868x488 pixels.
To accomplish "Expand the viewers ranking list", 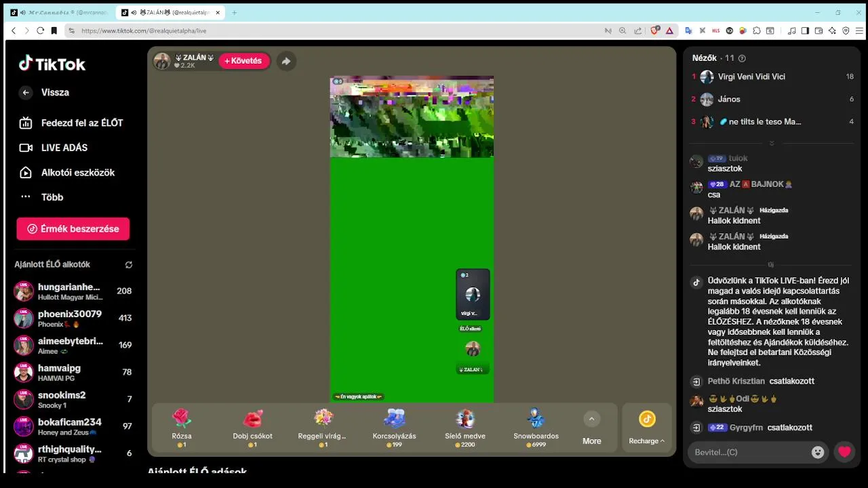I will click(772, 143).
